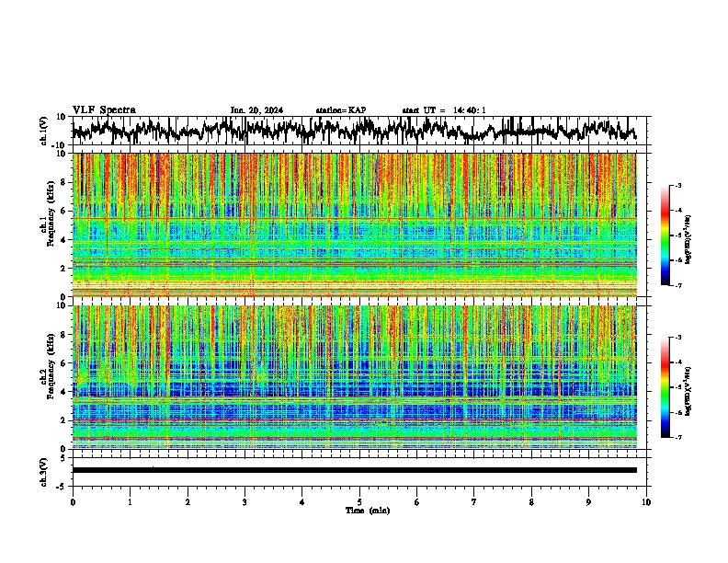Click the "-3" label on ch.1 color bar

(x=677, y=185)
